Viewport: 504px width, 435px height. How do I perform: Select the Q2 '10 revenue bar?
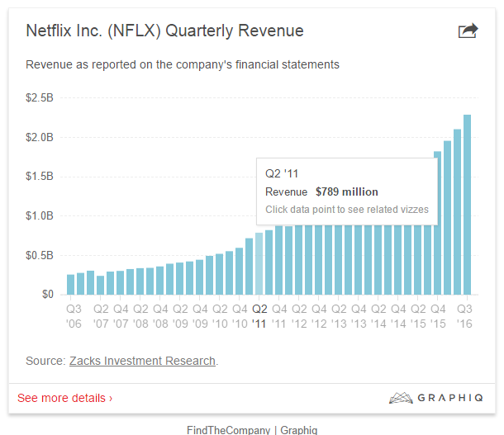tap(220, 275)
